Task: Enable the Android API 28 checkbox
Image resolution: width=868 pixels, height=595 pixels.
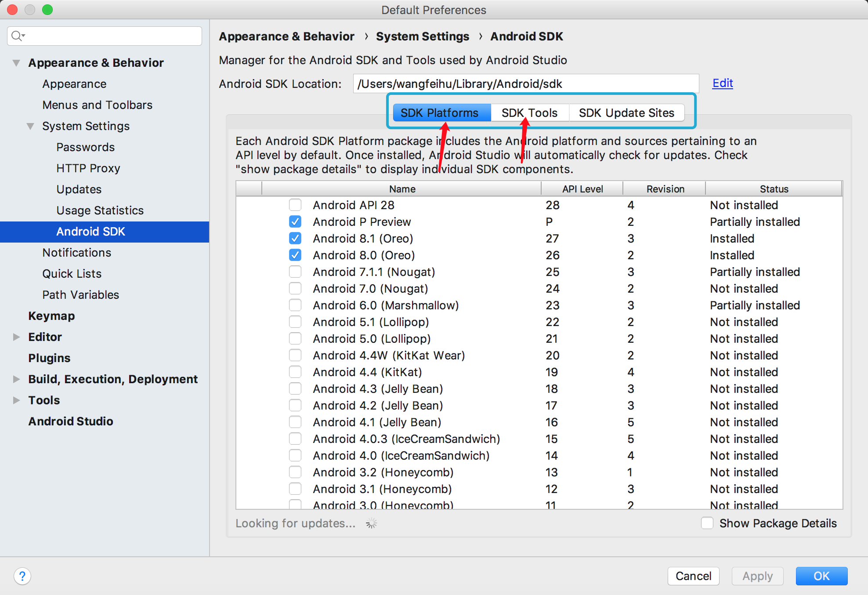Action: coord(295,205)
